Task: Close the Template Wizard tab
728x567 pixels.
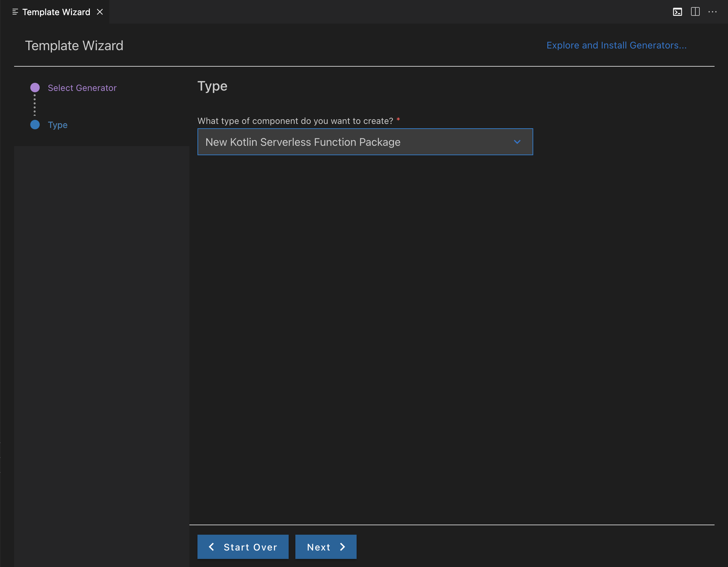Action: (x=100, y=12)
